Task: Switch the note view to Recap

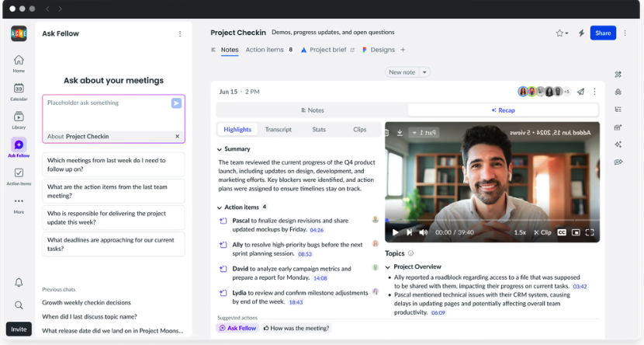Action: pyautogui.click(x=503, y=110)
